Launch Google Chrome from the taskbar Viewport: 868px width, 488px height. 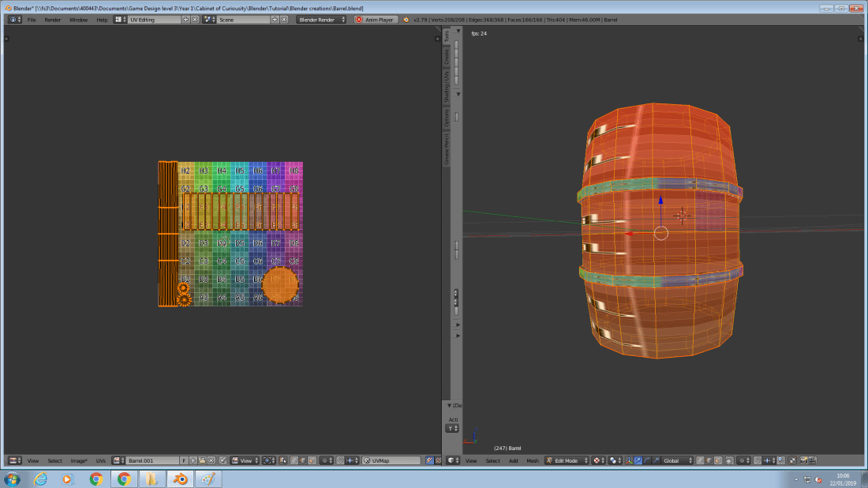[x=96, y=479]
